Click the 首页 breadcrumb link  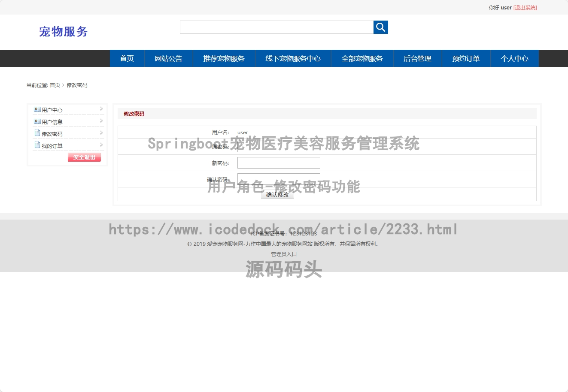55,85
